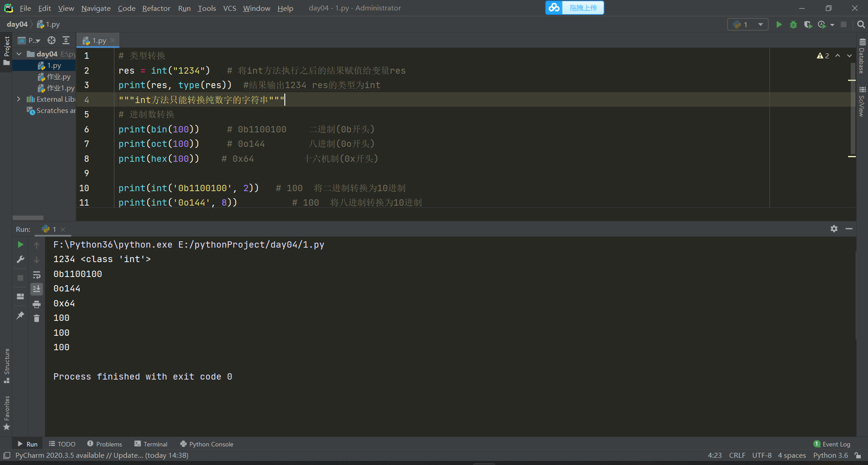Open the Refactor menu
Screen dimensions: 868x465
[x=156, y=8]
